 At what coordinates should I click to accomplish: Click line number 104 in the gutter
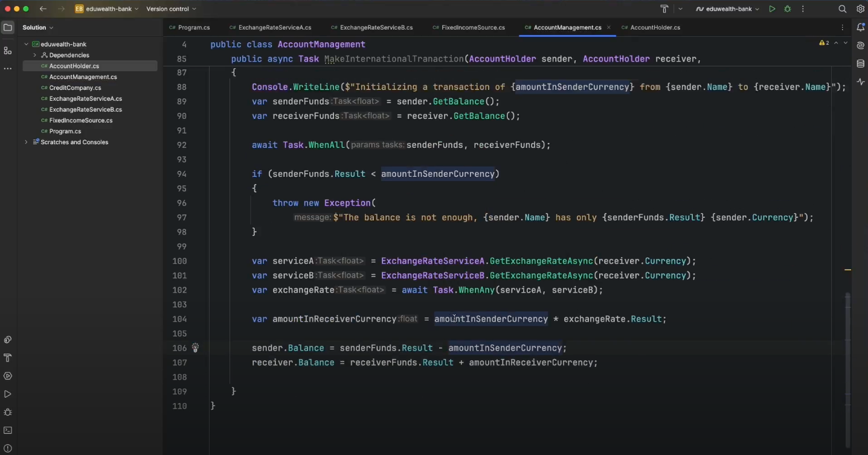[179, 319]
